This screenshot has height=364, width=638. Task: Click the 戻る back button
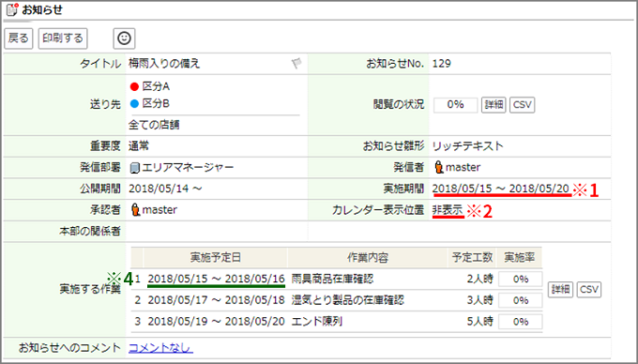19,38
